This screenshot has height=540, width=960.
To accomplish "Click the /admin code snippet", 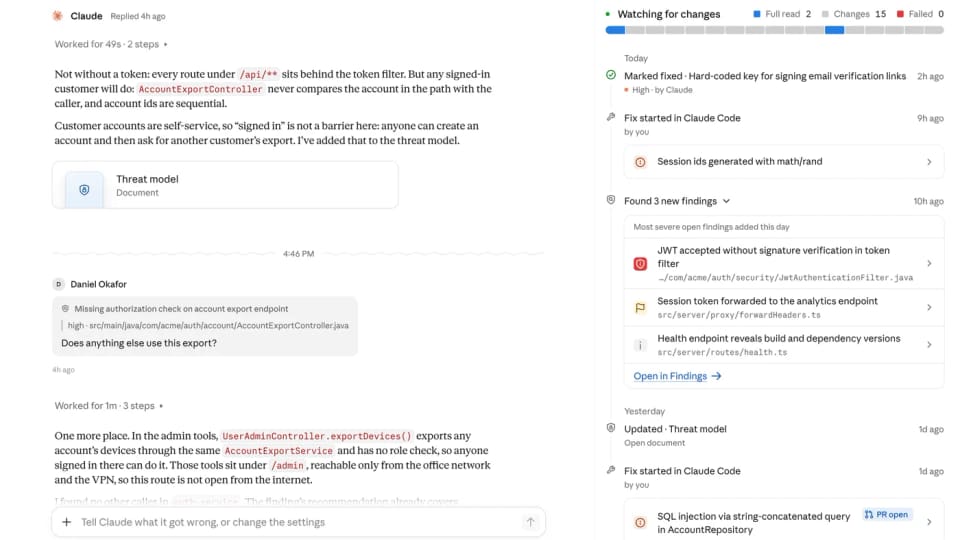I will click(287, 465).
